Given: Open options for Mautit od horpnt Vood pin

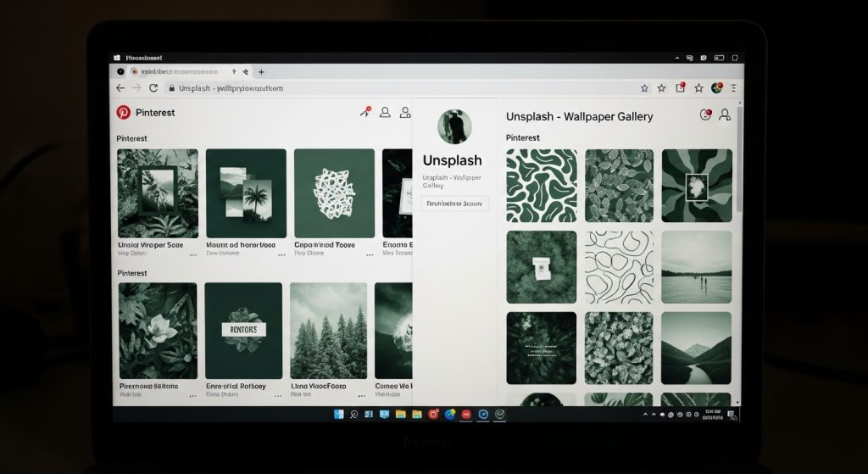Looking at the screenshot, I should coord(281,254).
